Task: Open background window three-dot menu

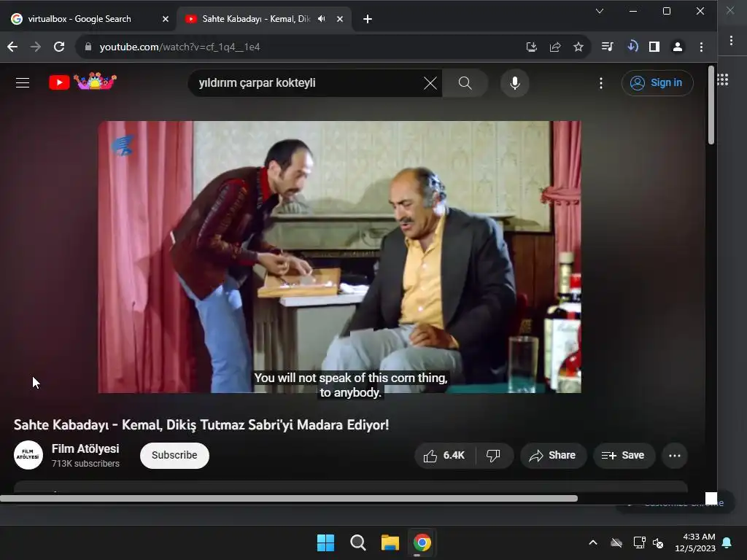Action: (731, 41)
